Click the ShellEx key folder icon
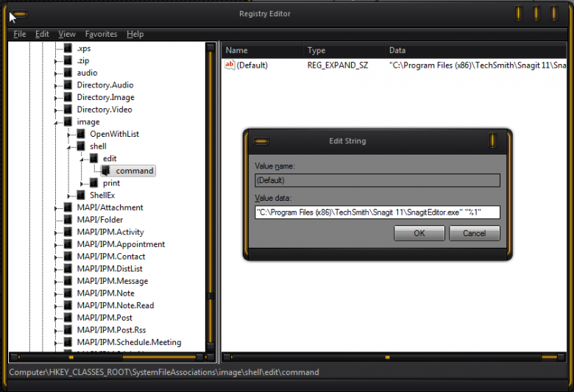The image size is (574, 392). [x=81, y=196]
